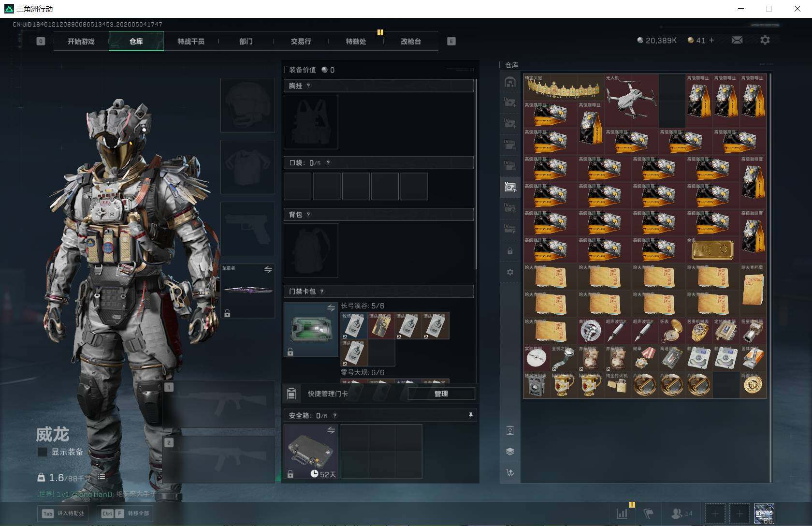Image resolution: width=812 pixels, height=526 pixels.
Task: Select the highlighted tier V storage box
Action: click(x=510, y=187)
